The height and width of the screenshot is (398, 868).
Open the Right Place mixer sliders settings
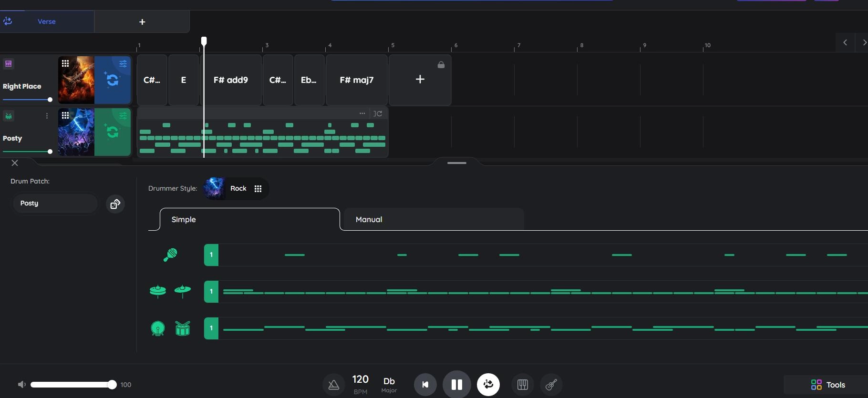[123, 63]
